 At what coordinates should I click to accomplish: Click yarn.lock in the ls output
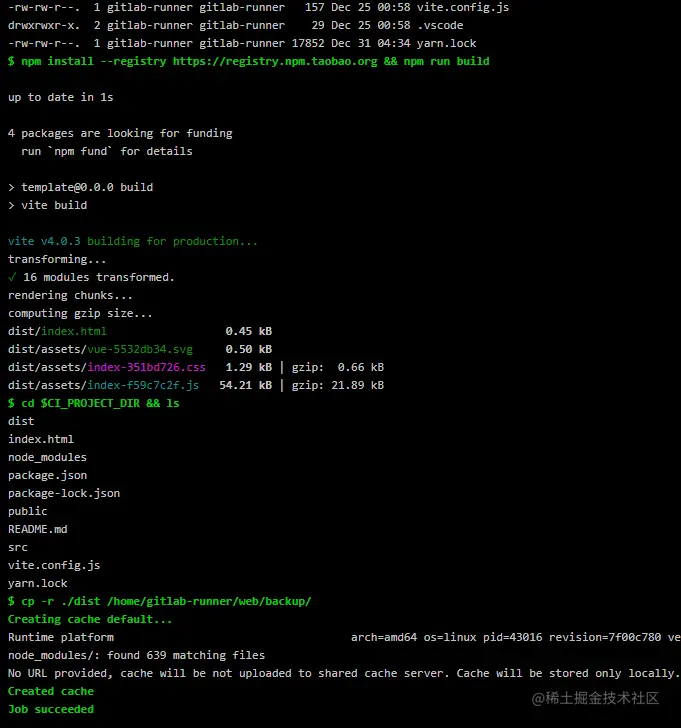click(x=38, y=583)
